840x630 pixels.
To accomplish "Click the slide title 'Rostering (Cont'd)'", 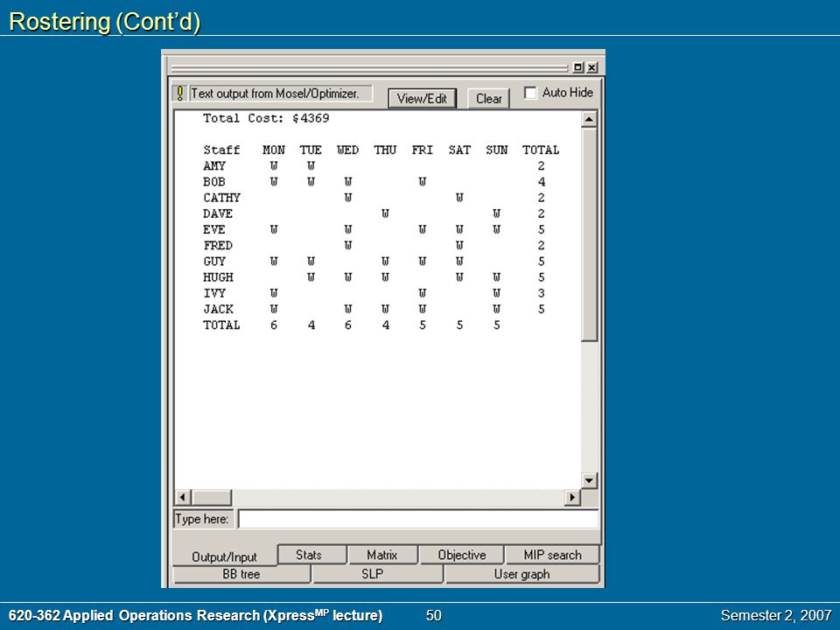I will [x=105, y=22].
